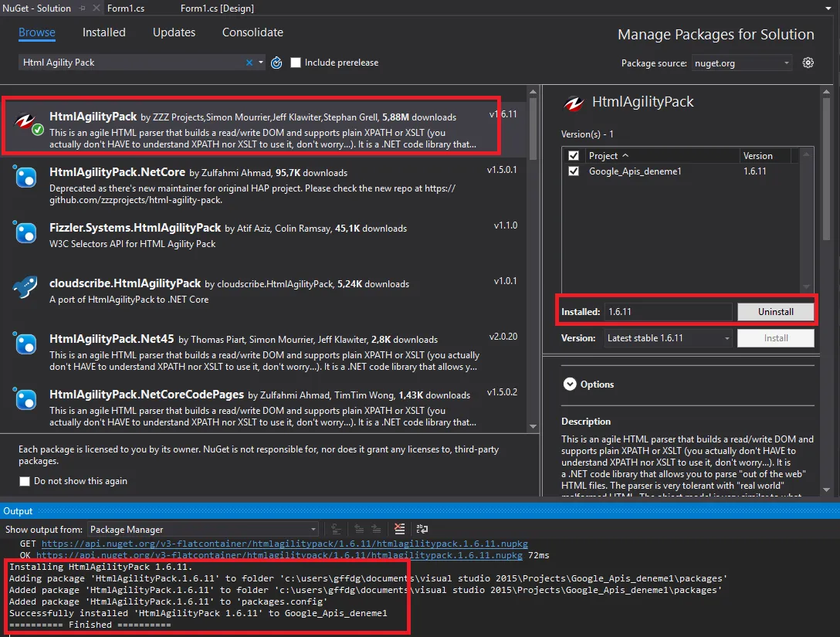This screenshot has width=840, height=637.
Task: Check the Do not show this again box
Action: pos(24,481)
